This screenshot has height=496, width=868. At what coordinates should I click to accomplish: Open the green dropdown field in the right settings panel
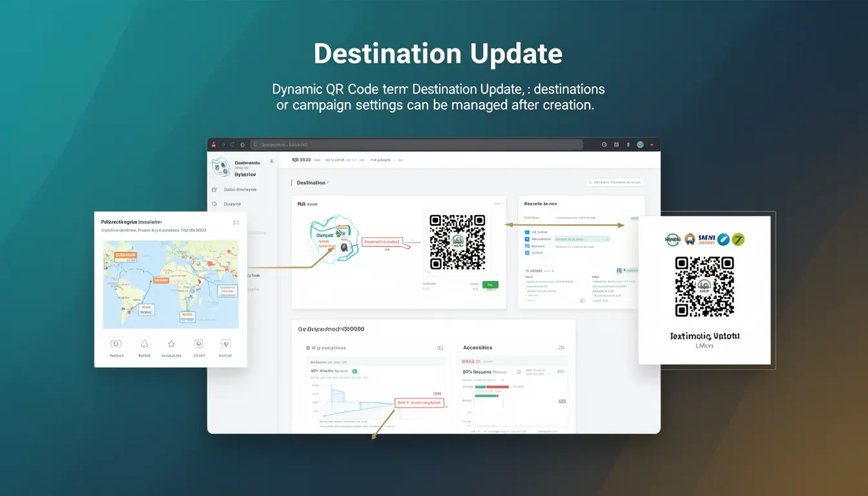click(581, 239)
